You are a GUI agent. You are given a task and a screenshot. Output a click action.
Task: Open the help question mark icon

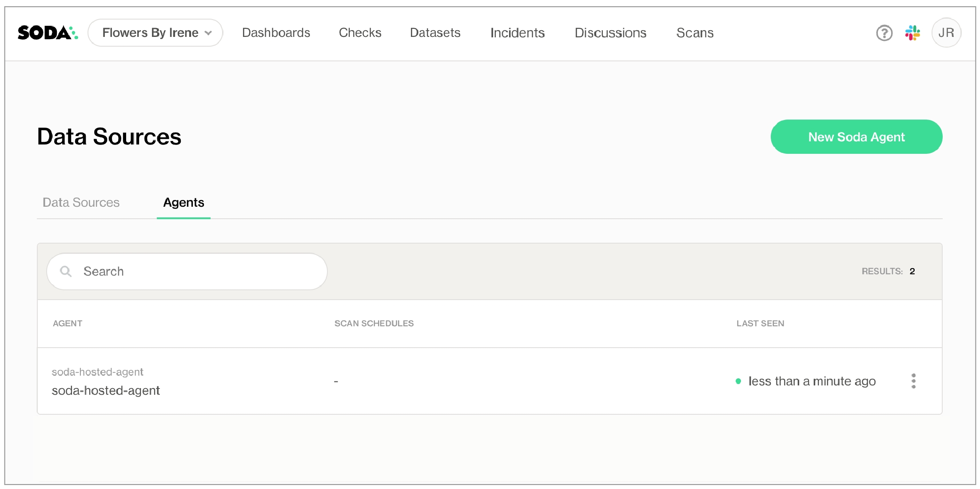coord(884,33)
